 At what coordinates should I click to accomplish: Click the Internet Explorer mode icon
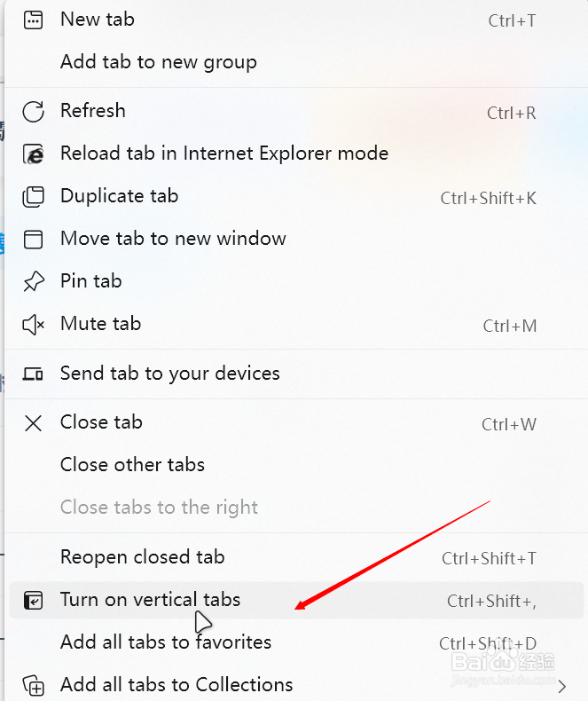coord(33,154)
